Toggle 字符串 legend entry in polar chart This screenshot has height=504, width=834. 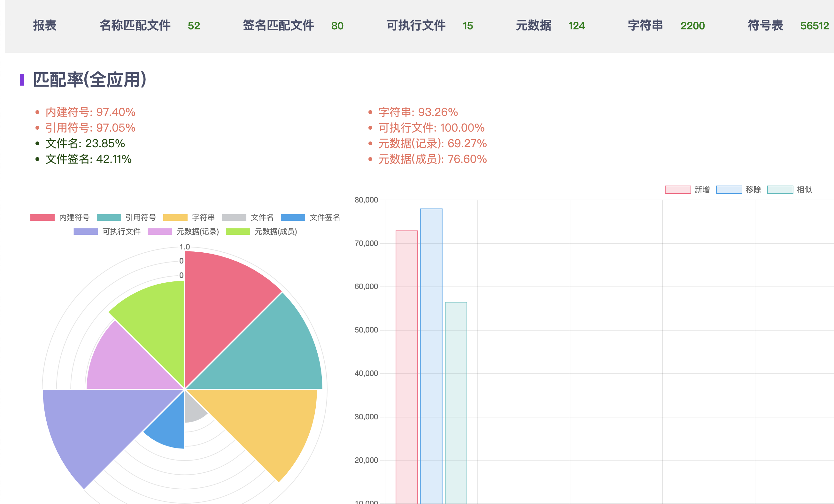(189, 218)
